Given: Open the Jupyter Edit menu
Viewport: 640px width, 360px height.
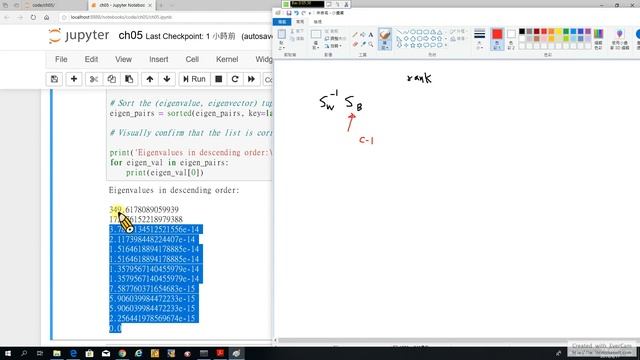Looking at the screenshot, I should pyautogui.click(x=91, y=60).
